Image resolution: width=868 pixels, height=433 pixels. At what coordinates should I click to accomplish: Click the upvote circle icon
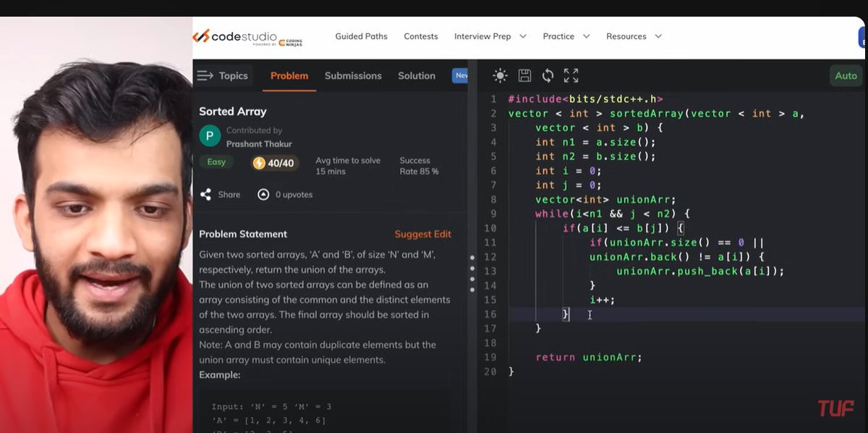(x=263, y=194)
